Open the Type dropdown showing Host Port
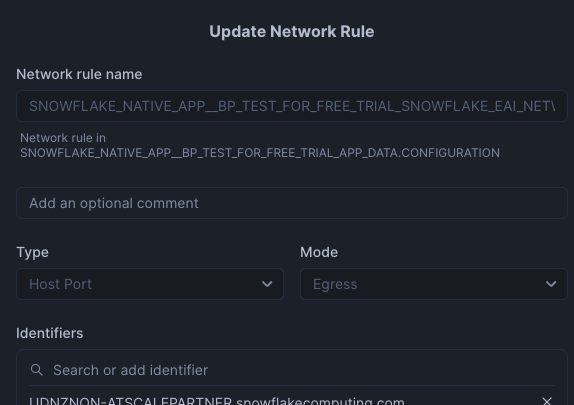Viewport: 574px width, 405px height. pos(150,284)
